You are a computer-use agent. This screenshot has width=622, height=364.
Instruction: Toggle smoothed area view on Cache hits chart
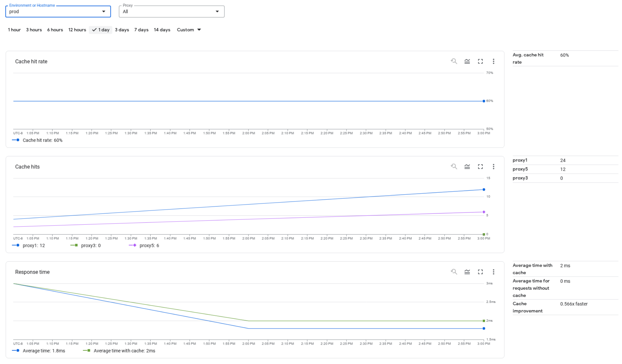(467, 166)
